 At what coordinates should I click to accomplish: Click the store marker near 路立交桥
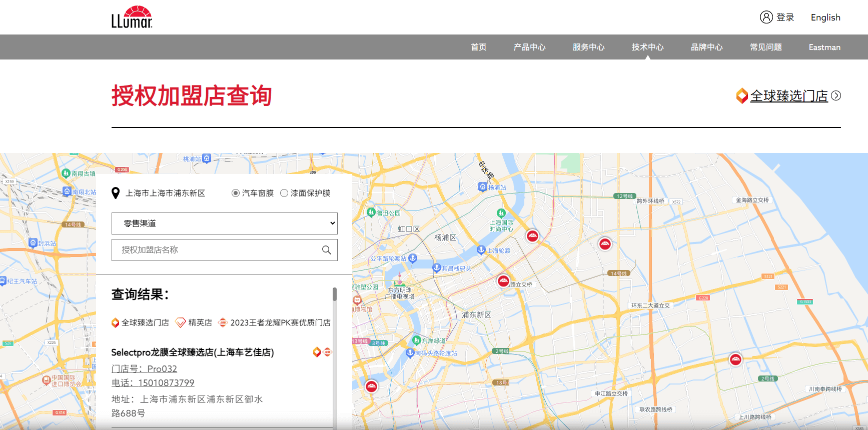coord(503,281)
